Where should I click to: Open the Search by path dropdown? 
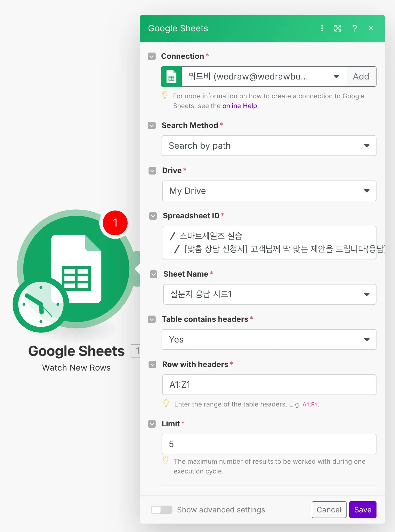point(269,146)
